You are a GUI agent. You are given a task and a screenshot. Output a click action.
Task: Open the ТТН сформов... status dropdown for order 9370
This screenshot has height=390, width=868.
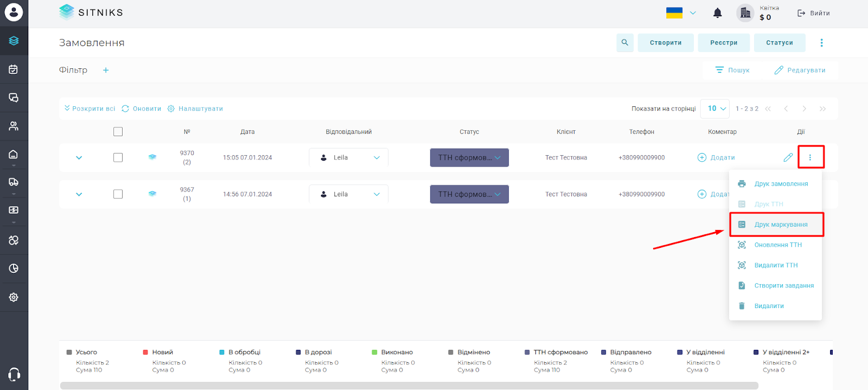469,157
